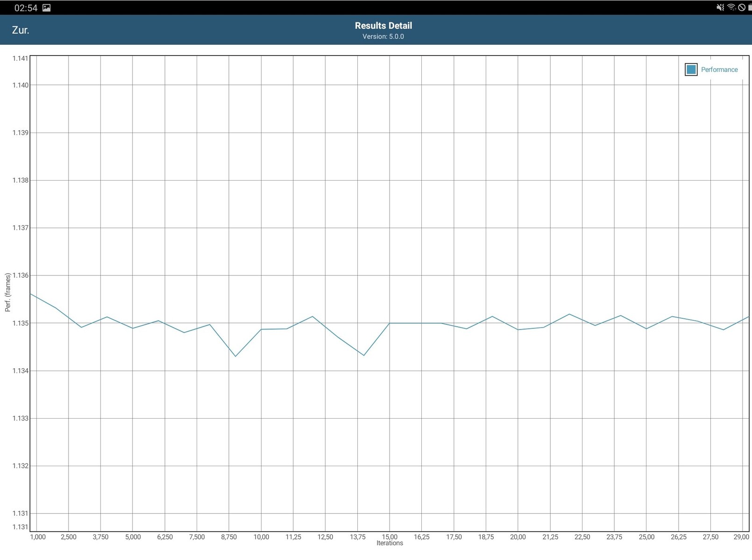Select the line dip near iteration 13,75
The height and width of the screenshot is (560, 752).
coord(364,355)
